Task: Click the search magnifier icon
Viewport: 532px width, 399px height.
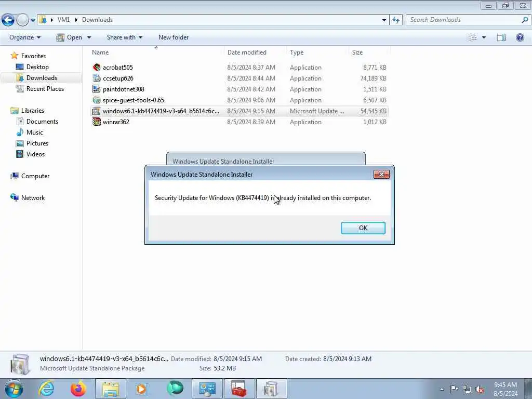Action: (525, 20)
